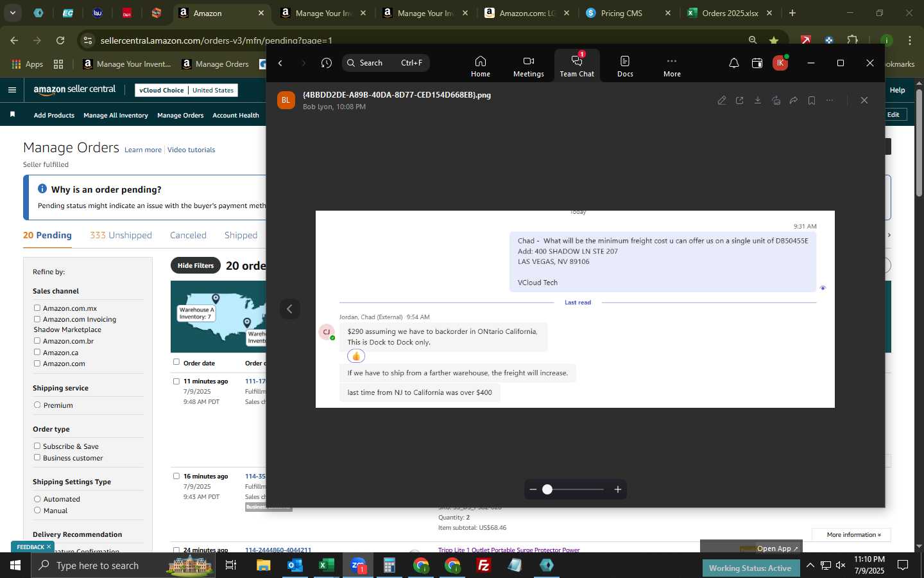Open order link 114-2444860-4044211

coord(278,550)
